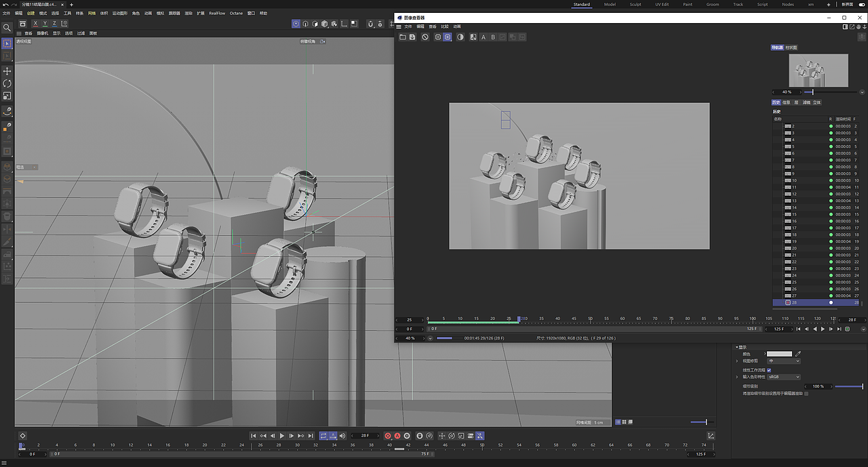
Task: Open the 比较 menu in Picture Viewer
Action: click(445, 26)
